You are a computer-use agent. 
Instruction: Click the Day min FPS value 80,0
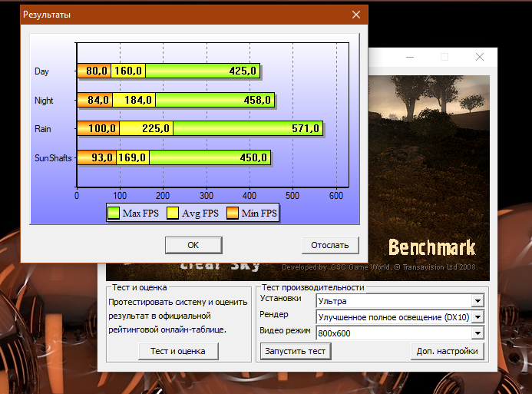[97, 71]
